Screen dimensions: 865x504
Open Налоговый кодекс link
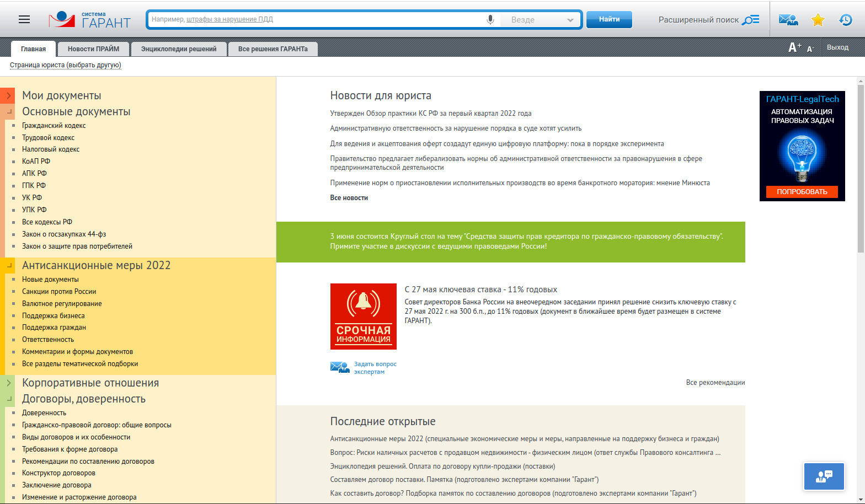pyautogui.click(x=51, y=149)
